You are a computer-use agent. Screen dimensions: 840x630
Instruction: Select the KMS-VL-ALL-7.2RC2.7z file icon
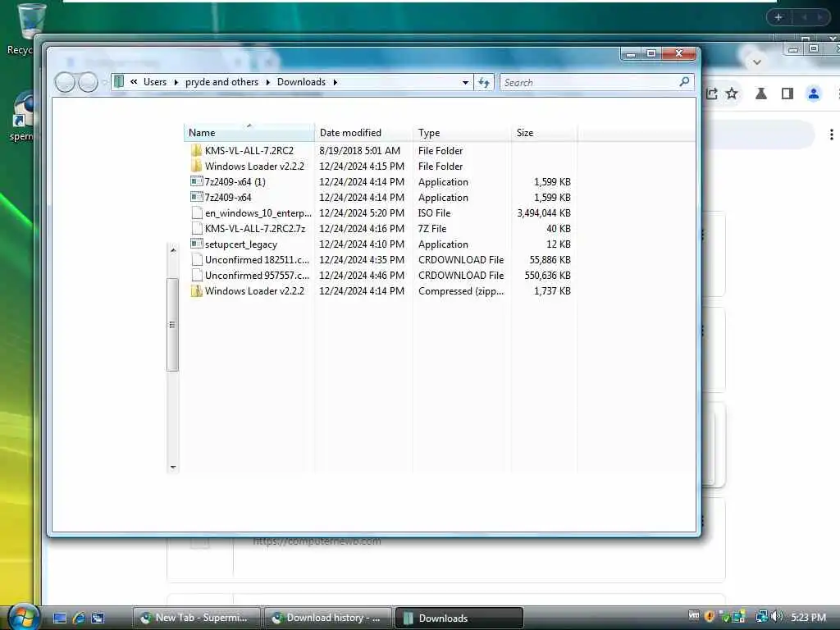tap(197, 228)
